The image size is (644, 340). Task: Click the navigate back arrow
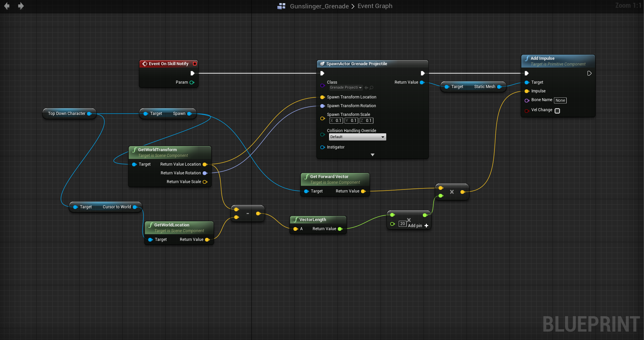point(7,6)
